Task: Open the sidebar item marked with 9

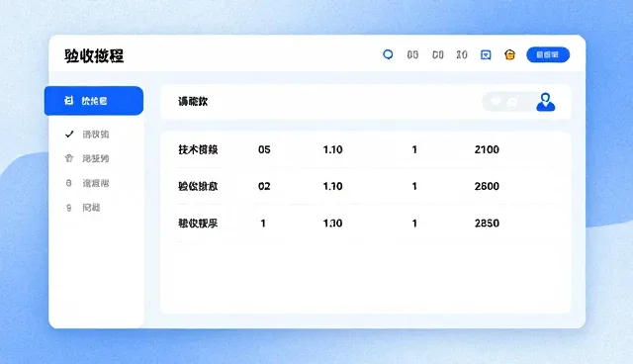Action: 83,208
